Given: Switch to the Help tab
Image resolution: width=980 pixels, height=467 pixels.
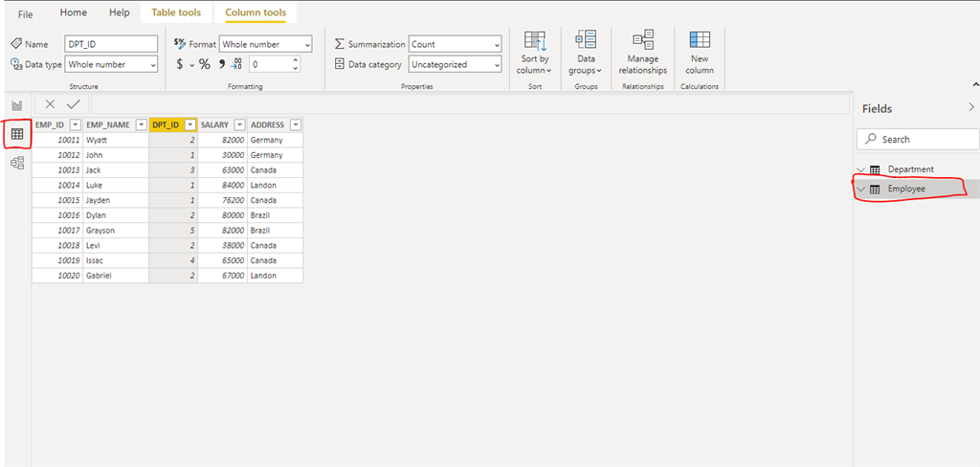Looking at the screenshot, I should point(119,12).
